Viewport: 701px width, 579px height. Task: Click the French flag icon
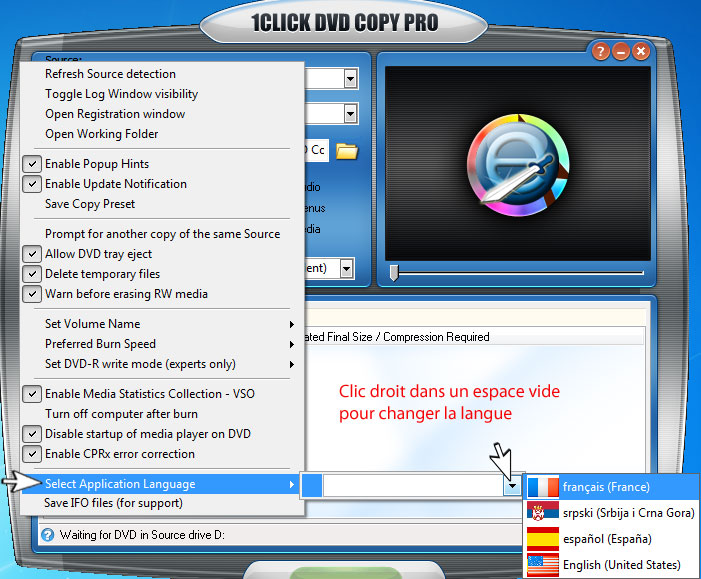point(543,487)
